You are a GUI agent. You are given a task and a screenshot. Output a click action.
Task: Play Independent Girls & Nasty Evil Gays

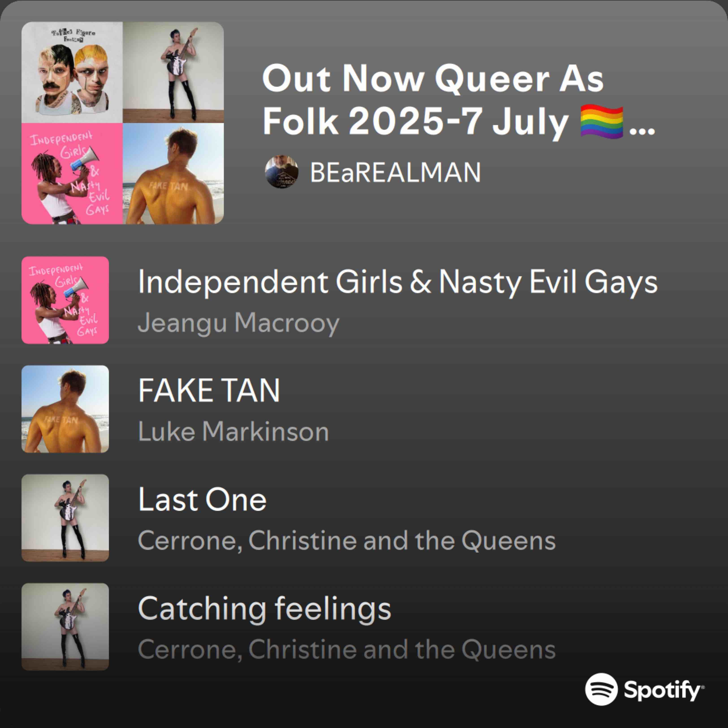click(397, 282)
